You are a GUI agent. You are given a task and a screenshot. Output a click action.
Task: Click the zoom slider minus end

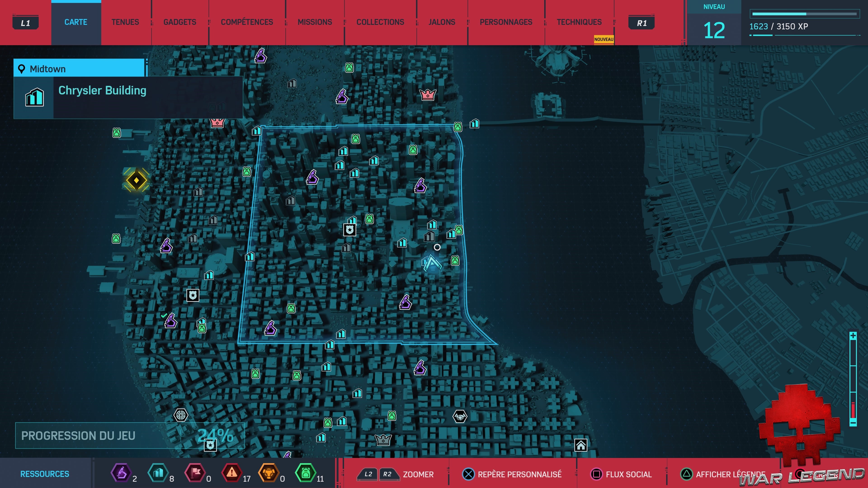[853, 422]
